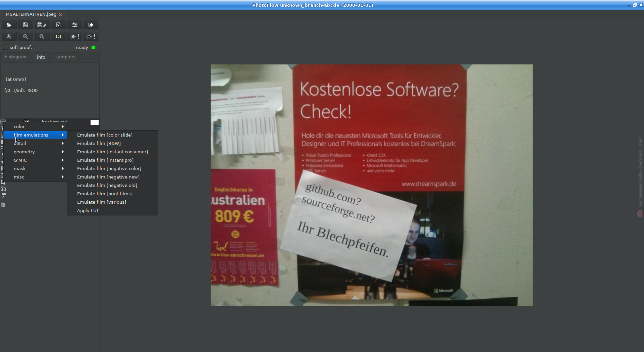Expand the arrow beside G'MIC
Image resolution: width=644 pixels, height=352 pixels.
pyautogui.click(x=63, y=160)
